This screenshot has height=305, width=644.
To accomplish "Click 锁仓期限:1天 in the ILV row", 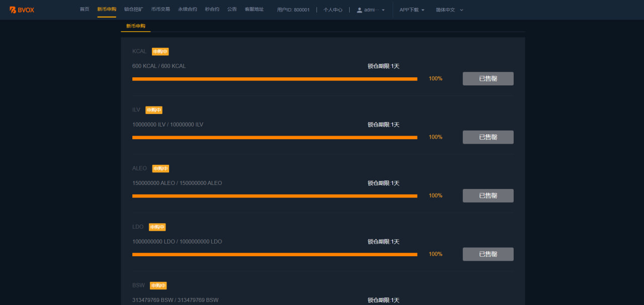I will (383, 125).
